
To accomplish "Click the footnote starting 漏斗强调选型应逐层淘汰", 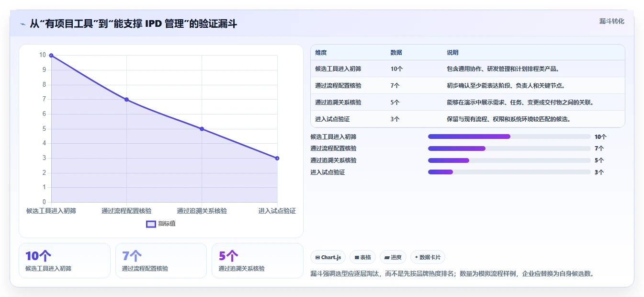I will pyautogui.click(x=453, y=274).
